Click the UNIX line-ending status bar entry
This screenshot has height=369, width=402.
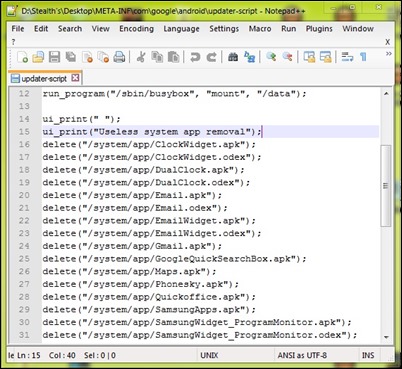pyautogui.click(x=209, y=355)
